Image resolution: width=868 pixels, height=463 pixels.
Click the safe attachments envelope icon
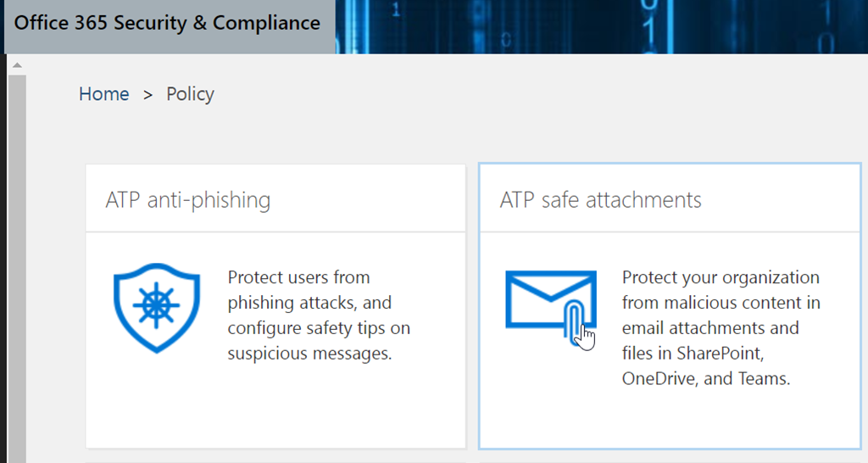coord(549,300)
